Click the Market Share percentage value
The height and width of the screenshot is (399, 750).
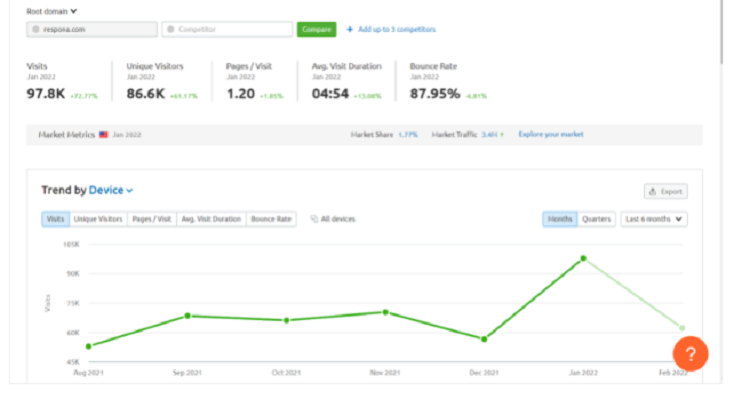[x=408, y=134]
